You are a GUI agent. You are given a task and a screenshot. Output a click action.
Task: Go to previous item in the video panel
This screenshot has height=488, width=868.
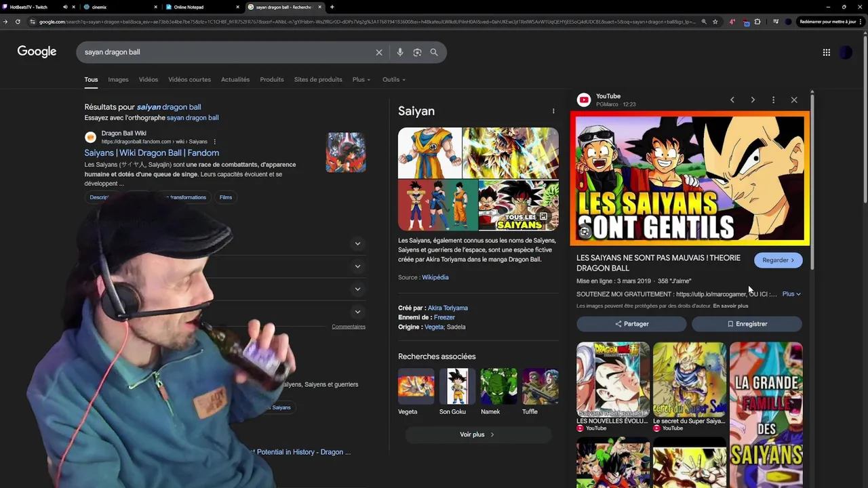732,100
